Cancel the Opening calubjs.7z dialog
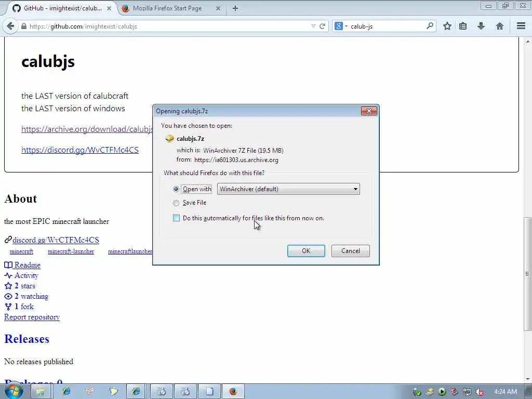 (x=351, y=251)
